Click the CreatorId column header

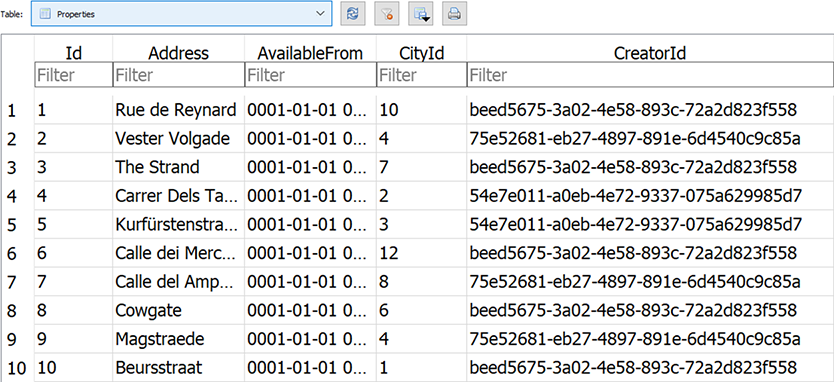point(650,53)
